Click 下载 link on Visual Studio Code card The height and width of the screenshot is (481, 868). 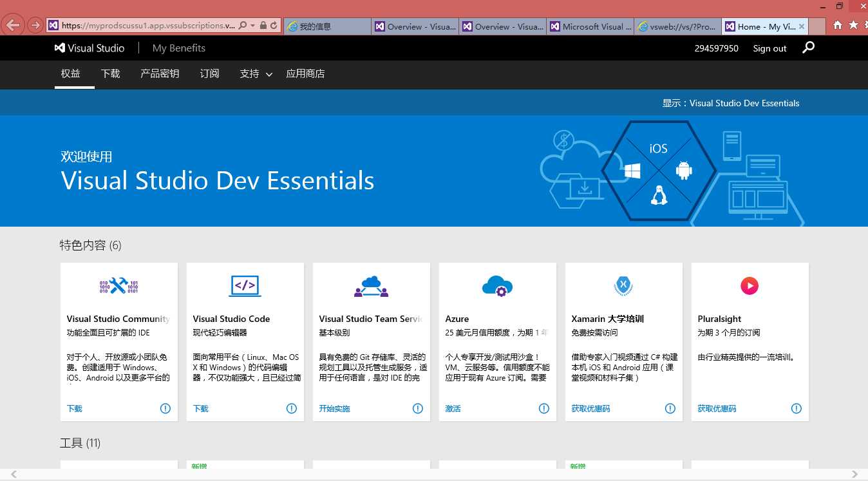pos(201,408)
